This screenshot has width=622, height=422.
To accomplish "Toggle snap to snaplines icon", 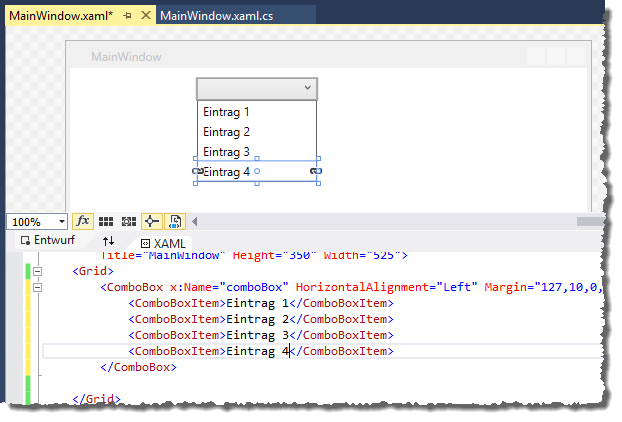I will 152,221.
